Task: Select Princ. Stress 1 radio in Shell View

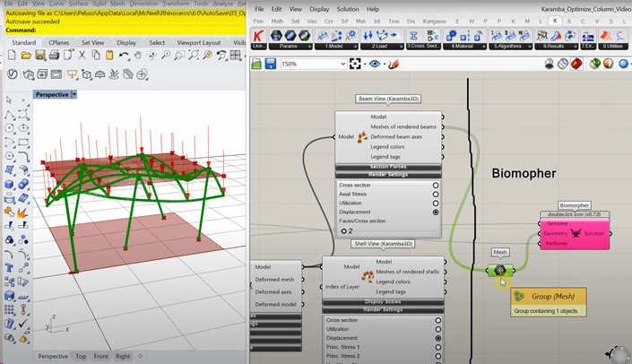Action: pos(438,347)
